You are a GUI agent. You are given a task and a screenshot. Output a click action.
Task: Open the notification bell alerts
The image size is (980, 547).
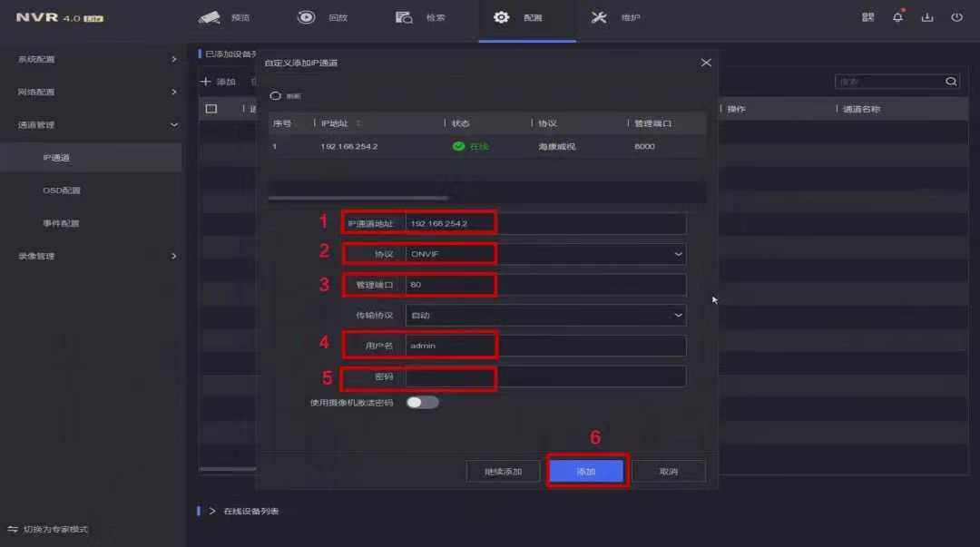coord(897,17)
